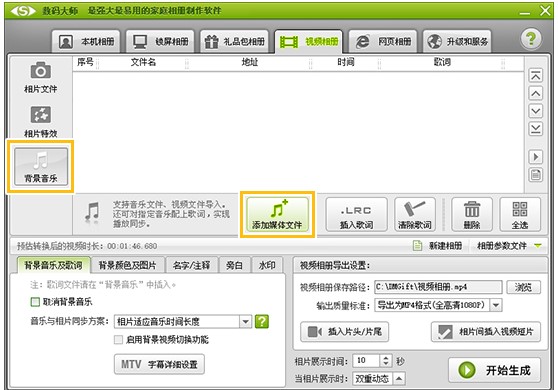Click the 开始生成 button

[495, 370]
